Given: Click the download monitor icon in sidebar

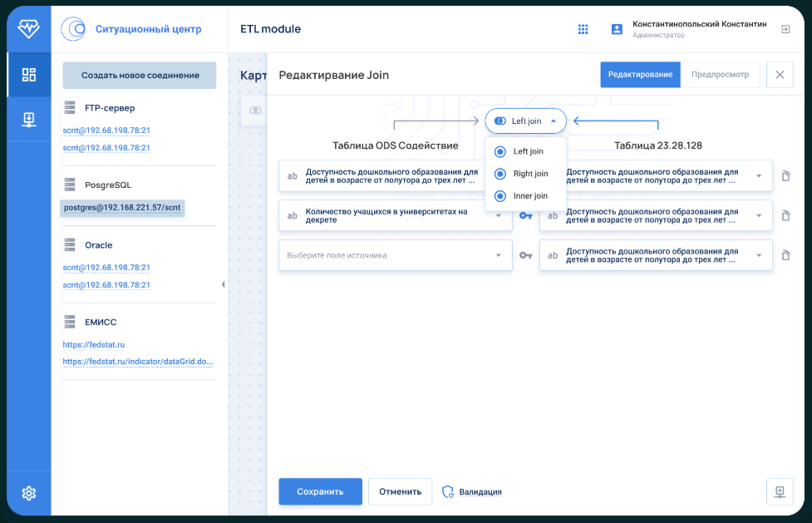Looking at the screenshot, I should [x=29, y=120].
